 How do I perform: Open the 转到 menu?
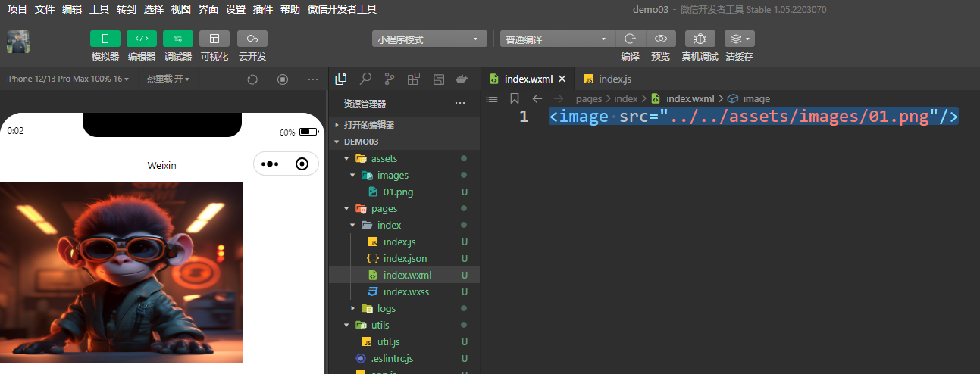tap(127, 9)
